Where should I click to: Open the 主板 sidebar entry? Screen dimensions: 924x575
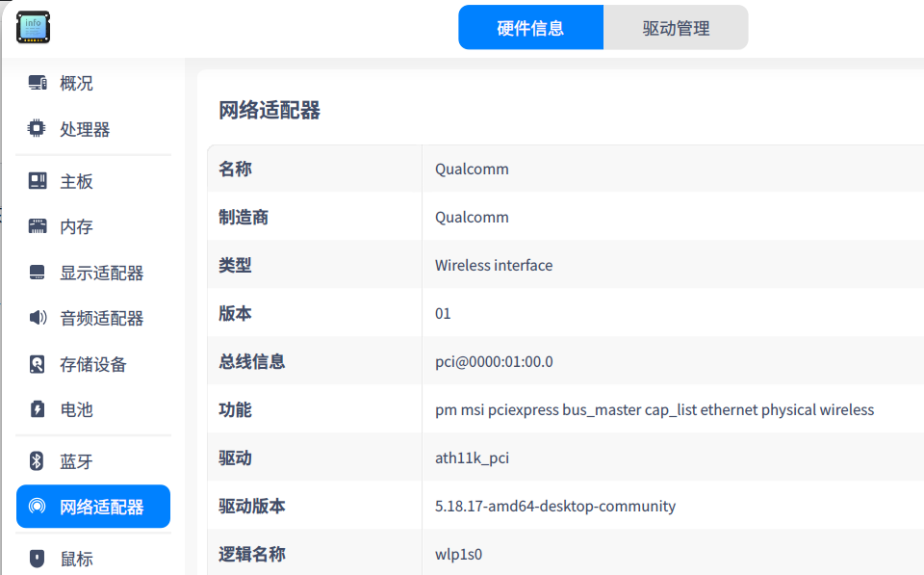93,181
